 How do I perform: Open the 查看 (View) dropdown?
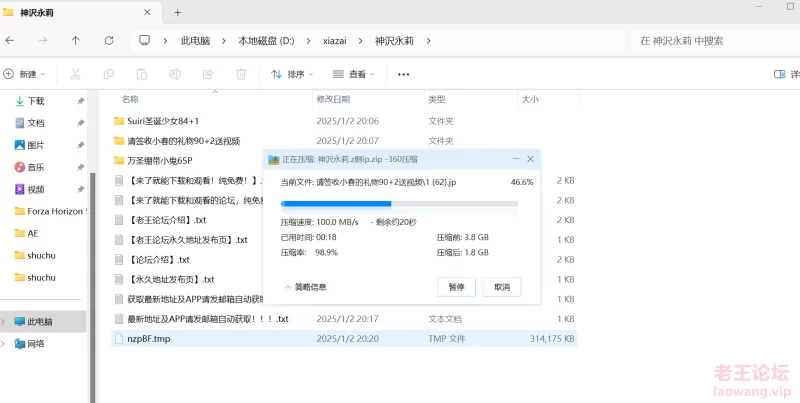(x=354, y=74)
